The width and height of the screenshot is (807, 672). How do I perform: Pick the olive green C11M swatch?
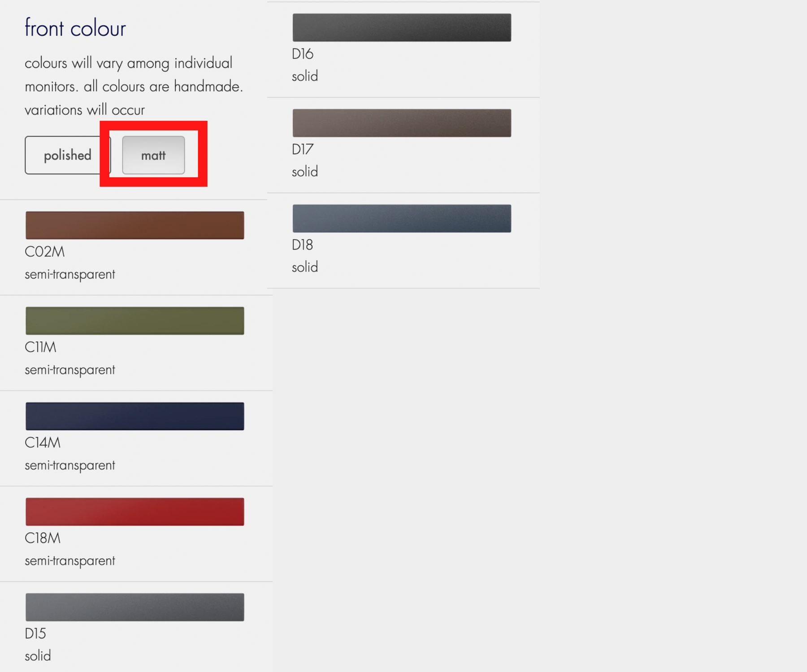pos(134,321)
